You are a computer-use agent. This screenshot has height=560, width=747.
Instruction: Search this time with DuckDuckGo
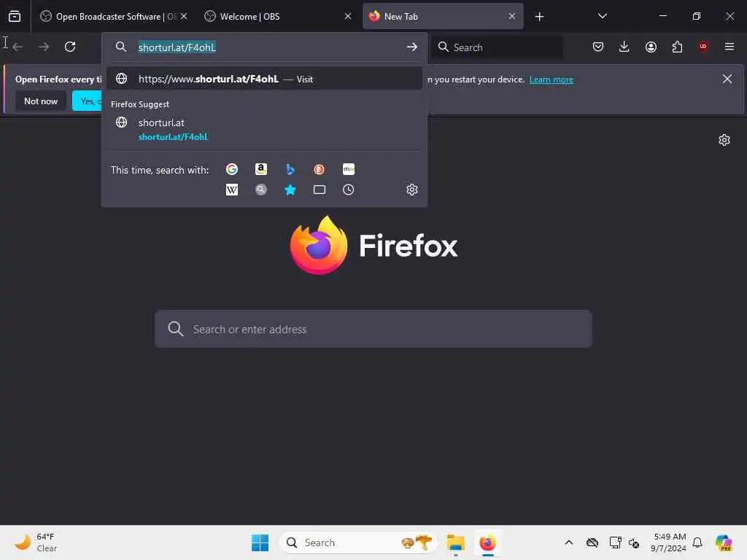[x=320, y=169]
